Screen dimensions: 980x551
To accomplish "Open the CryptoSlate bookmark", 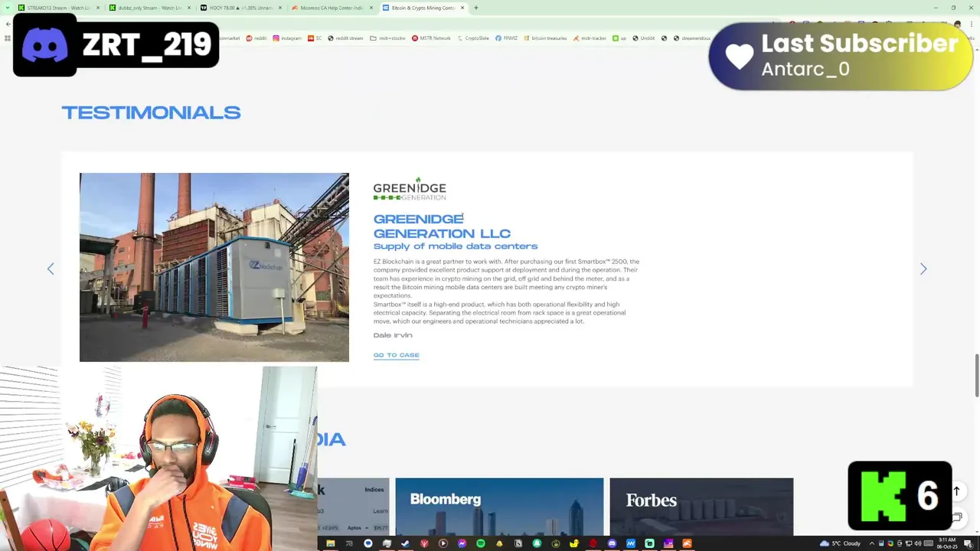I will click(472, 38).
